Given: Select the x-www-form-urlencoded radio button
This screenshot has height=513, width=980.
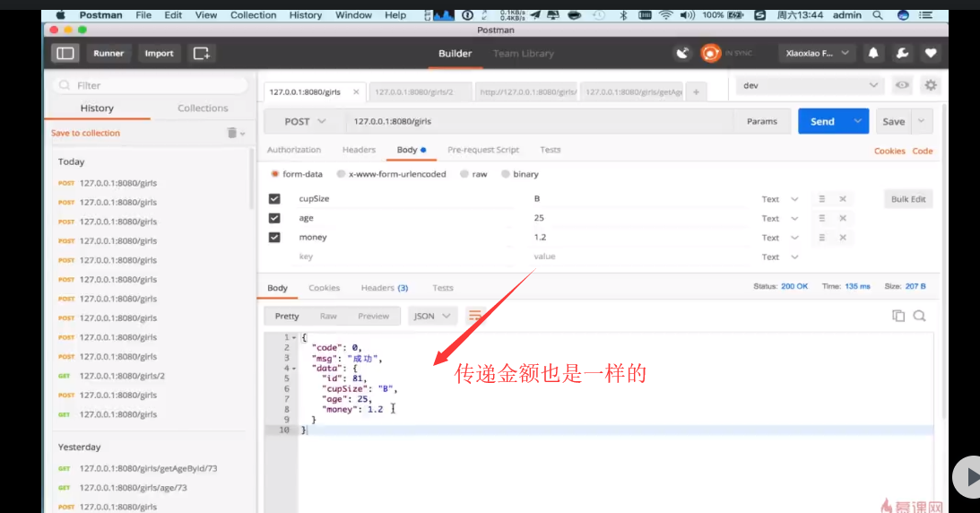Looking at the screenshot, I should 341,174.
